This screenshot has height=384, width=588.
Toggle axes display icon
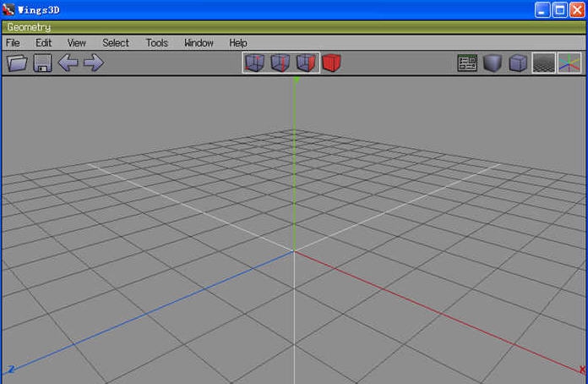pyautogui.click(x=569, y=63)
